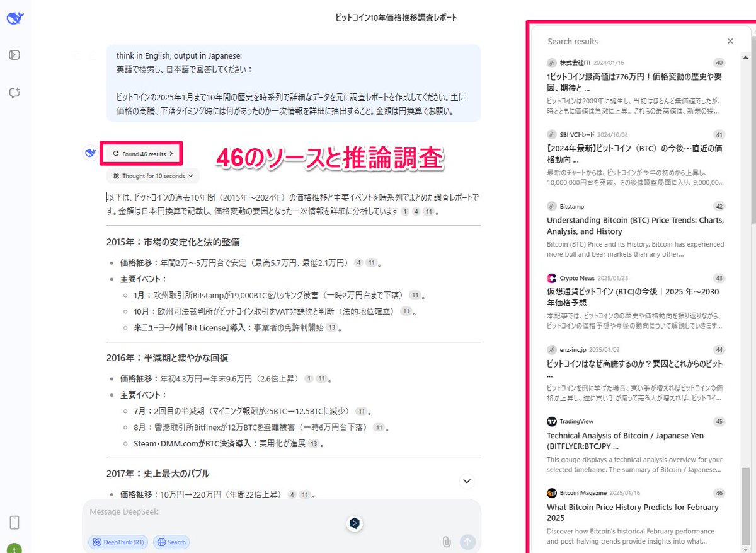Image resolution: width=756 pixels, height=553 pixels.
Task: Click the TradingView site favicon
Action: 552,421
